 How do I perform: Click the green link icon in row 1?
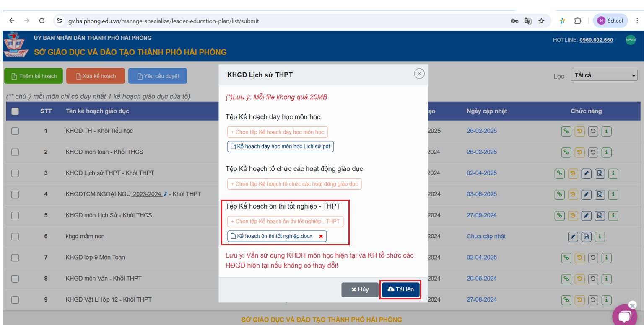pos(566,131)
